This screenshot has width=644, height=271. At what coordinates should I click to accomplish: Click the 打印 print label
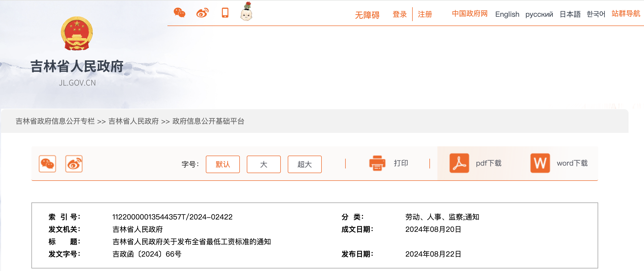click(x=401, y=163)
